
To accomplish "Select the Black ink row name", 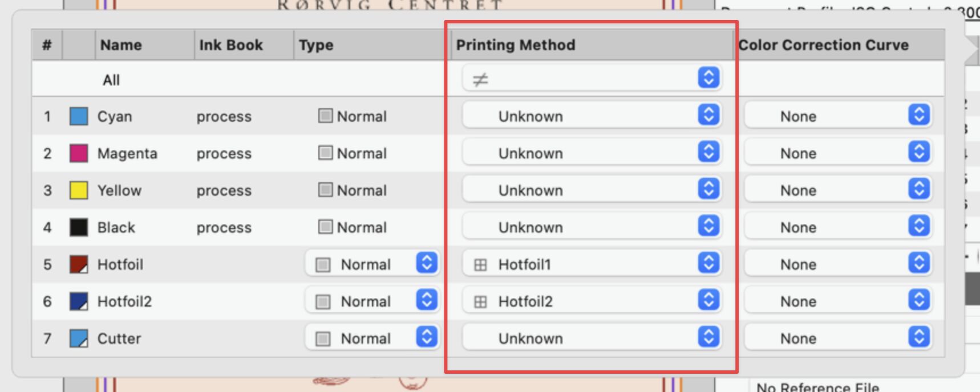I will [x=116, y=227].
